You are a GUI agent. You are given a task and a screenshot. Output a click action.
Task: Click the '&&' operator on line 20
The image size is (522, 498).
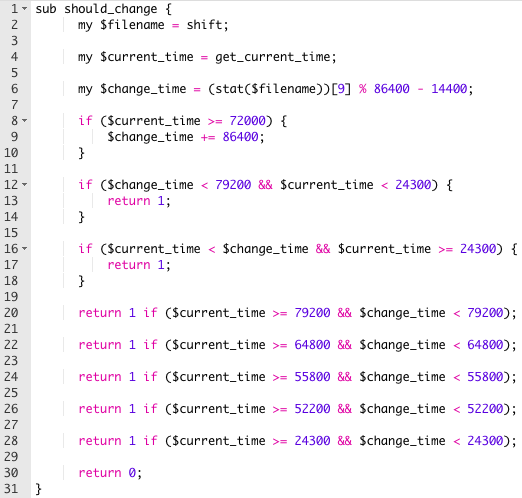345,313
